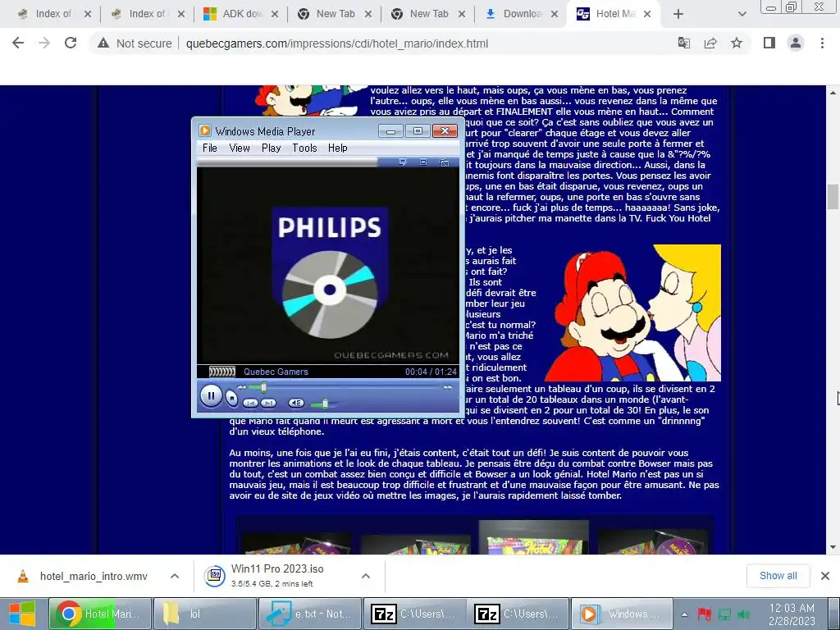Expand options for hotel_mario_intro.wmv download
This screenshot has height=630, width=840.
175,576
